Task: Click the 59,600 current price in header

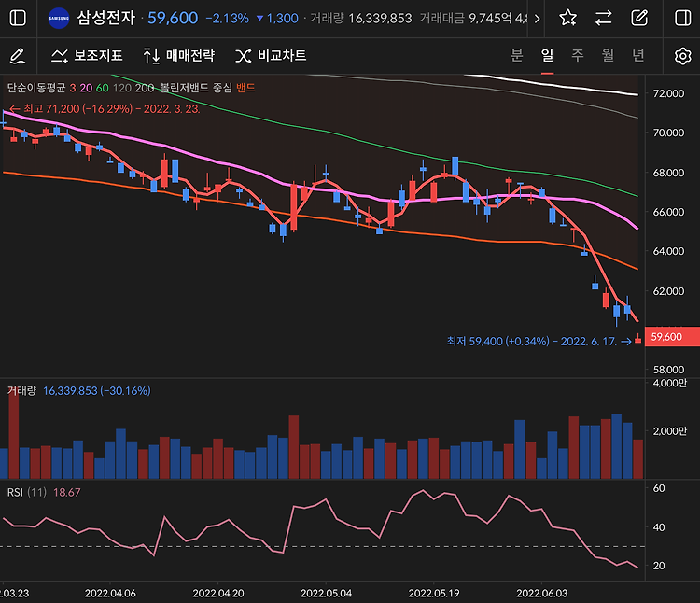Action: [x=173, y=19]
